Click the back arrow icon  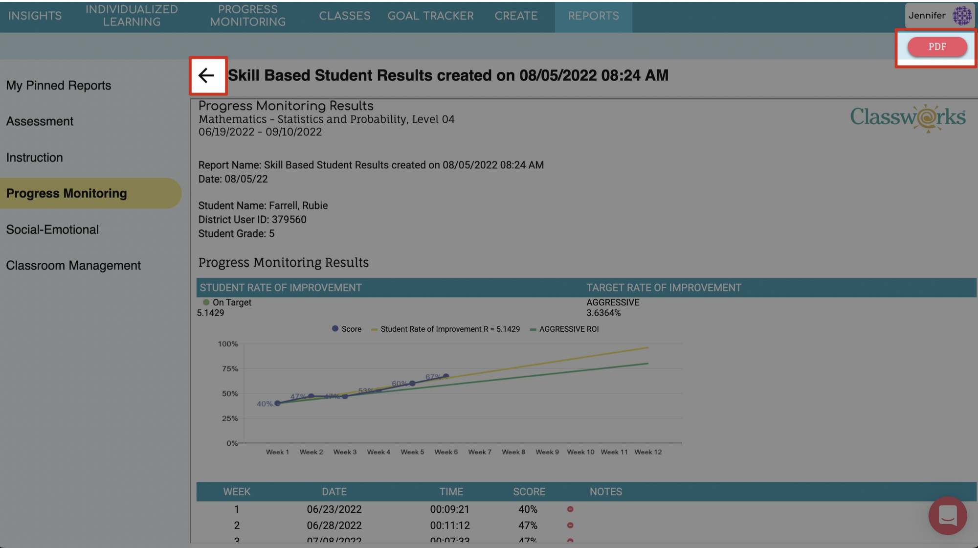206,75
